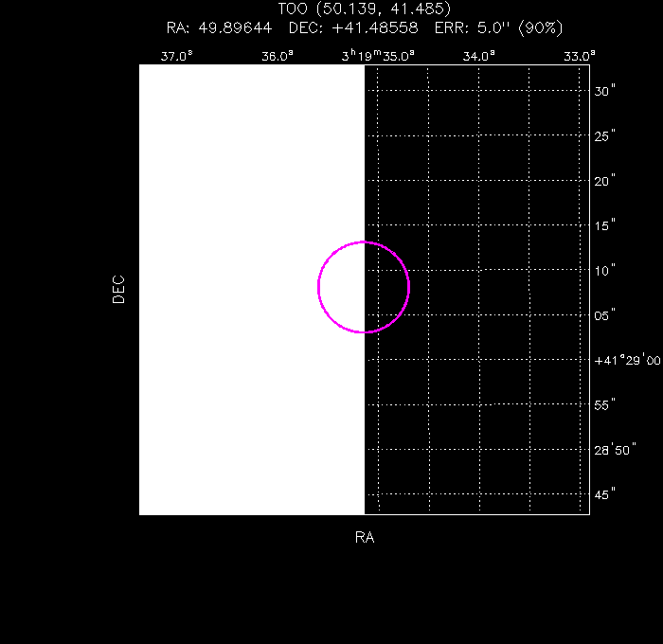
Task: Click the 25" declination tick label
Action: coord(604,135)
